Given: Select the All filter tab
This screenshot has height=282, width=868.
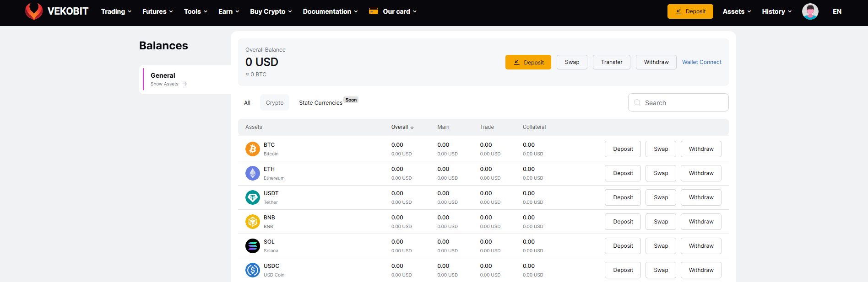Looking at the screenshot, I should [x=247, y=103].
